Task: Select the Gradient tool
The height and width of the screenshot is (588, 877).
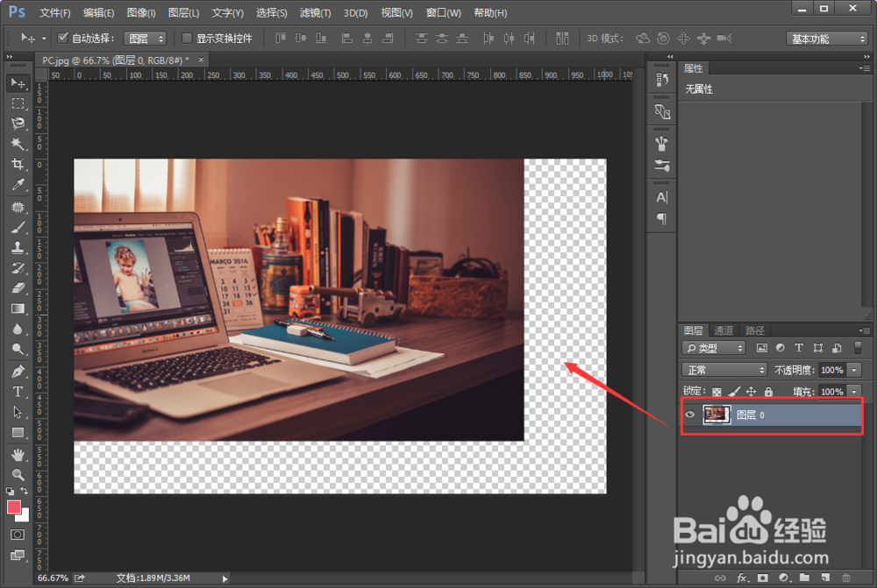Action: click(18, 308)
